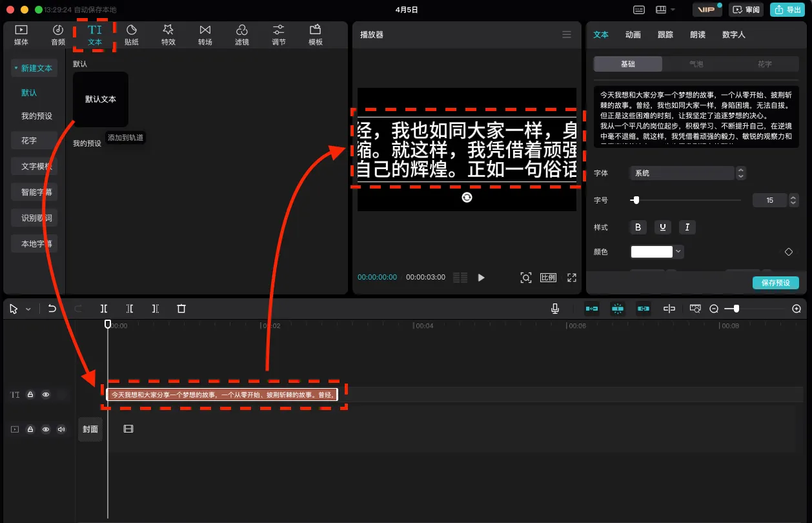Click the trim-left-of-playhead icon
This screenshot has width=812, height=523.
130,309
